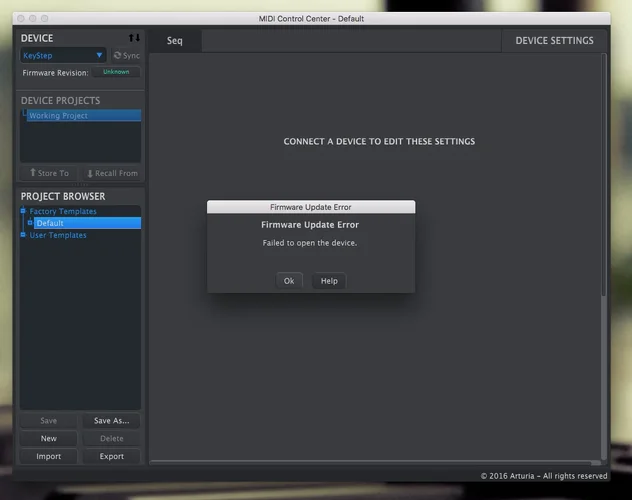Screen dimensions: 632x500
Task: Click the up/down arrows icon beside DEVICE
Action: coord(134,38)
